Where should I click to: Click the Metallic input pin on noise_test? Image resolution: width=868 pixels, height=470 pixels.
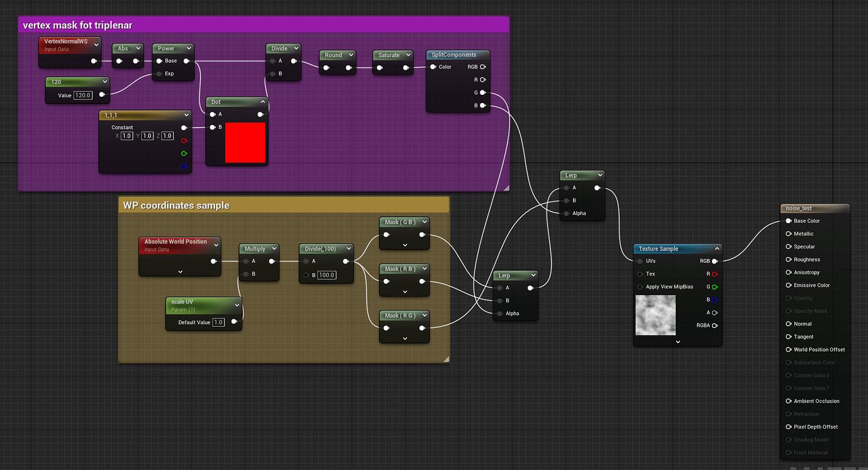789,234
